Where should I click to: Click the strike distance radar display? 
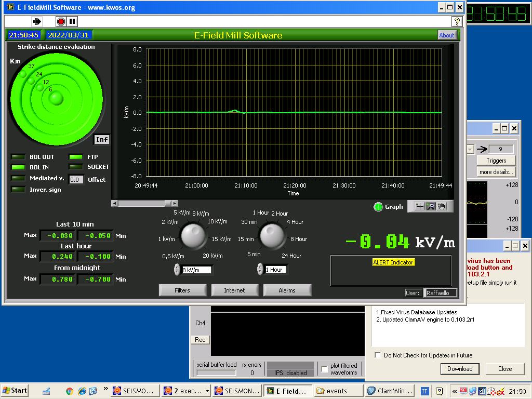56,99
